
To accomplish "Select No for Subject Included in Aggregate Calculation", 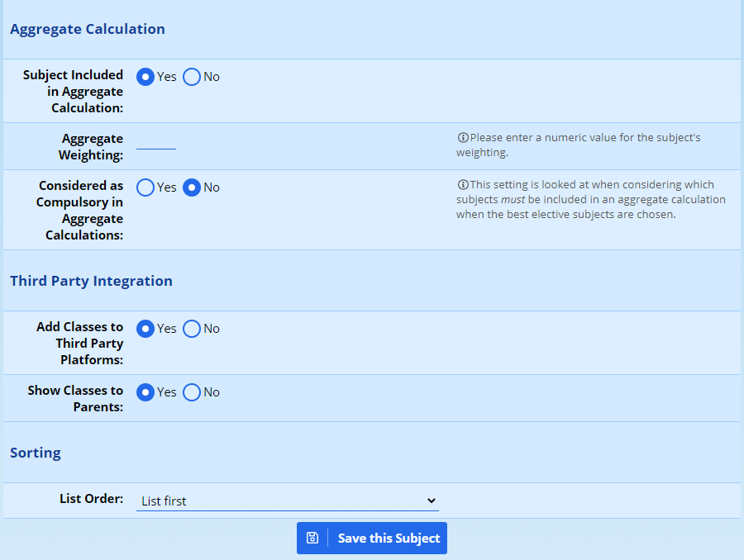I will [192, 77].
